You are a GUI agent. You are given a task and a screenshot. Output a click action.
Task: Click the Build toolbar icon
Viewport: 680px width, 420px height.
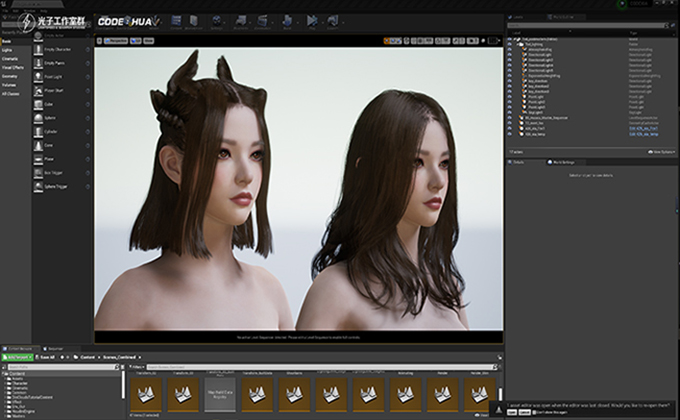[287, 20]
